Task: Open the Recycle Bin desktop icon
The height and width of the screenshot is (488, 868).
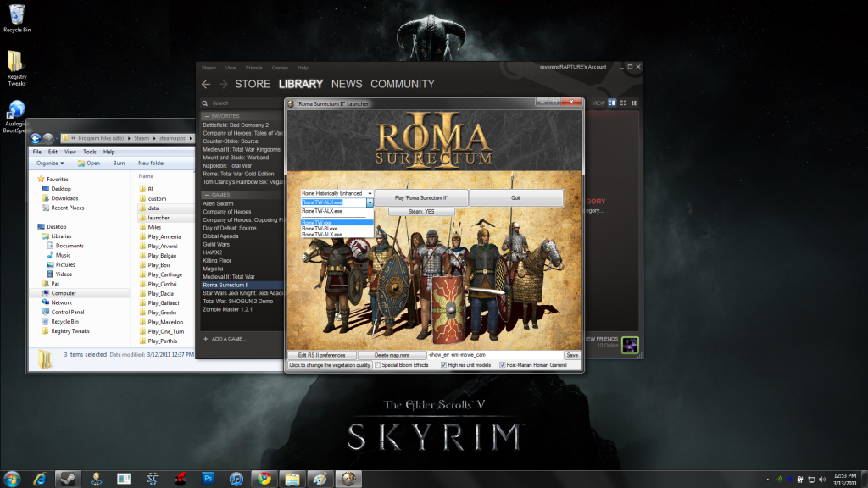Action: click(16, 14)
